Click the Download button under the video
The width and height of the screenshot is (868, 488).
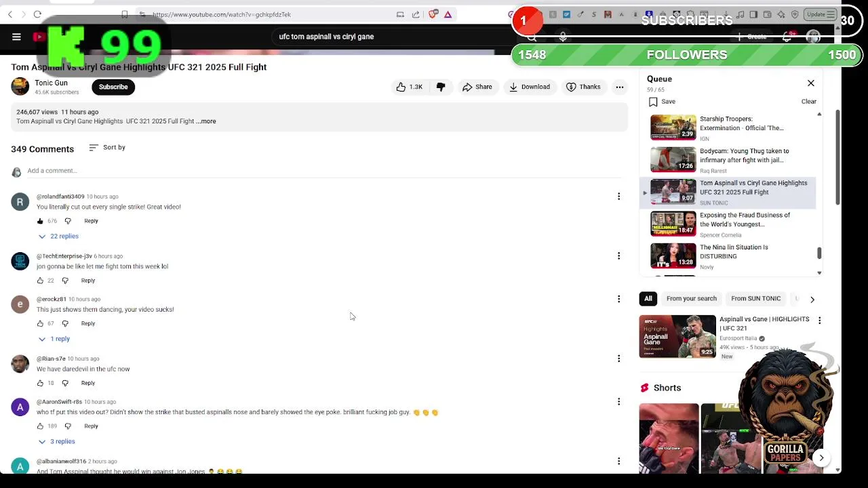pos(529,87)
